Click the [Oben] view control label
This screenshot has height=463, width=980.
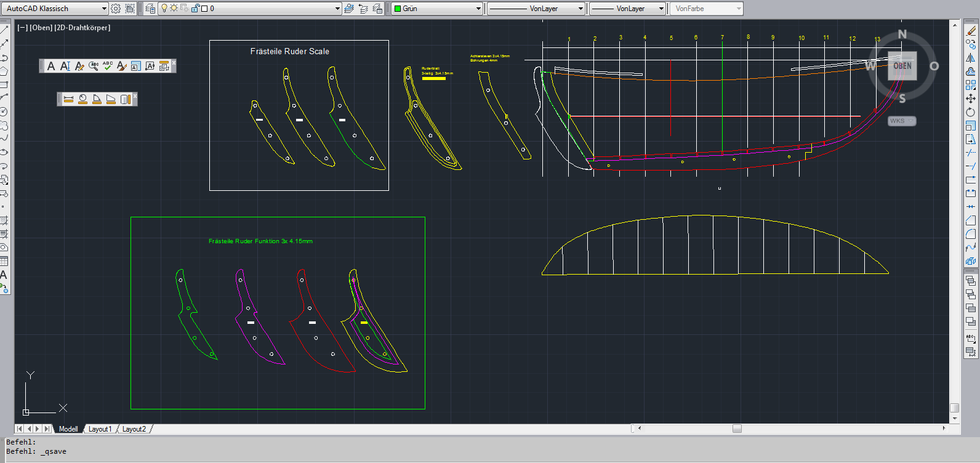[41, 28]
